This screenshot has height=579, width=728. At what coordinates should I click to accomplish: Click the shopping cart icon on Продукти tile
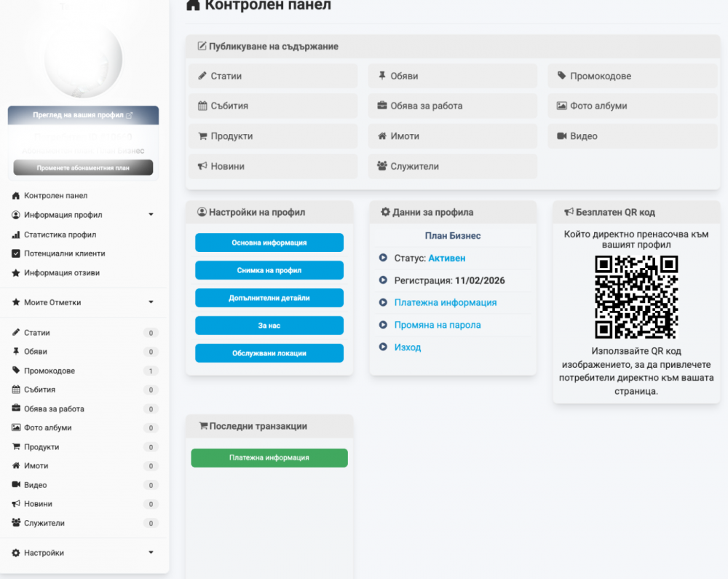tap(203, 136)
